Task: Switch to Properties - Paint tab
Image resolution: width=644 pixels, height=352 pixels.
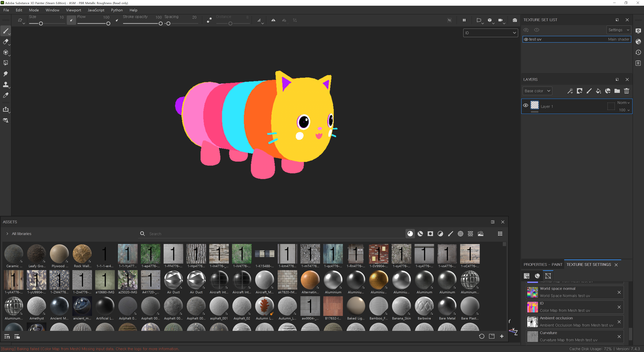Action: pos(543,265)
